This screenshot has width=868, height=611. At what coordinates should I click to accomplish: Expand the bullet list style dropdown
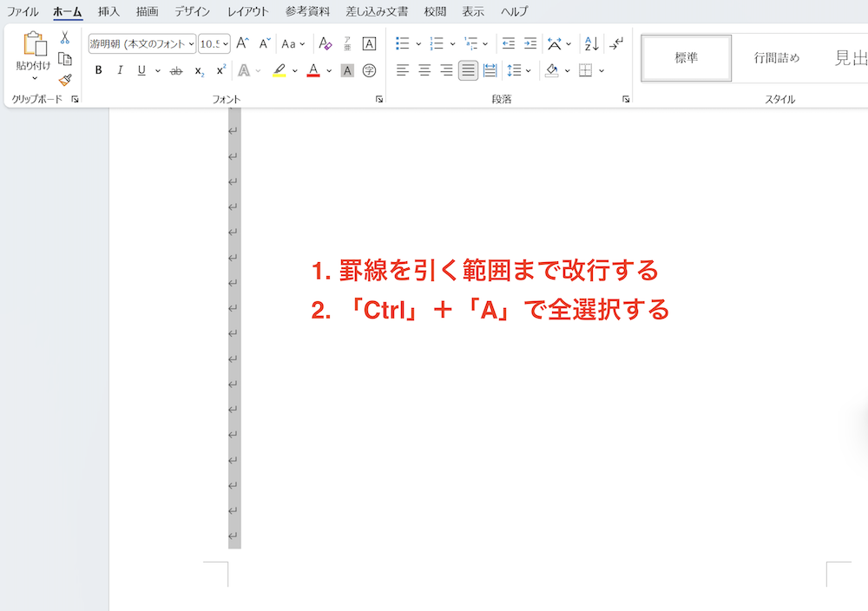pyautogui.click(x=418, y=43)
